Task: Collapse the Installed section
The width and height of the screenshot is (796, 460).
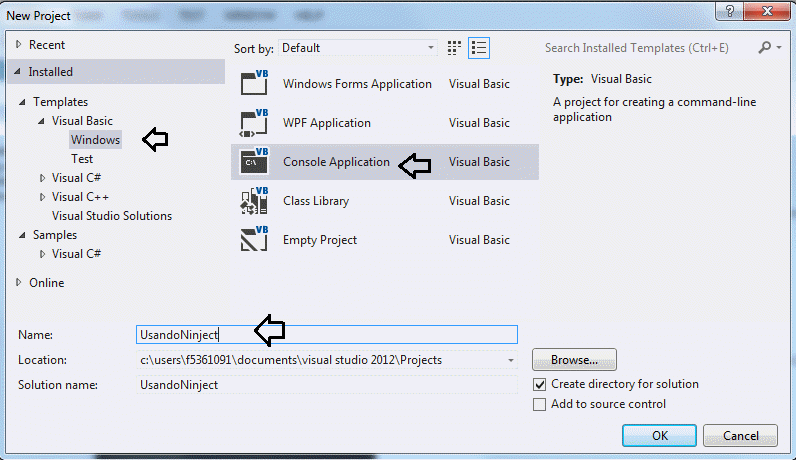Action: [x=18, y=72]
